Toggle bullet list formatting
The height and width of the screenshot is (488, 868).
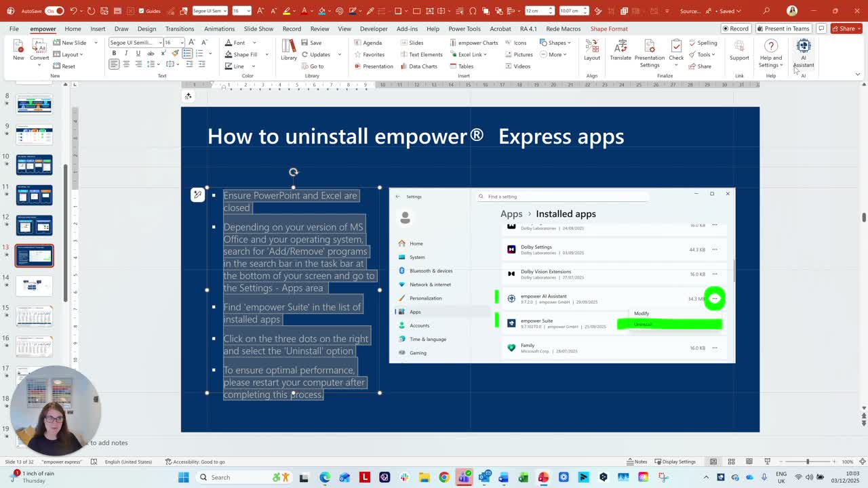(x=187, y=54)
